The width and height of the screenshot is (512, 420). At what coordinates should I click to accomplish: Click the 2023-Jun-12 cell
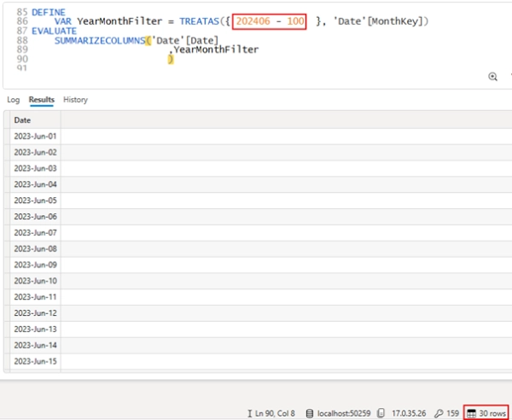[35, 313]
